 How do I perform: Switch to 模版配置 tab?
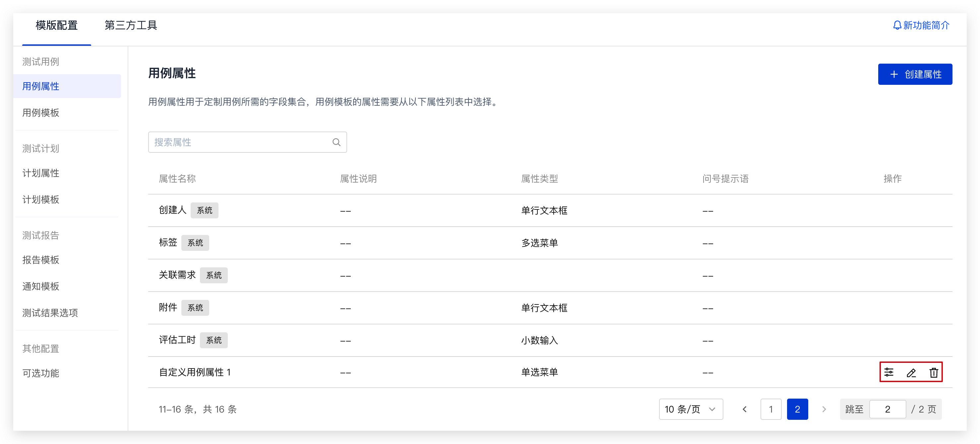pyautogui.click(x=57, y=26)
